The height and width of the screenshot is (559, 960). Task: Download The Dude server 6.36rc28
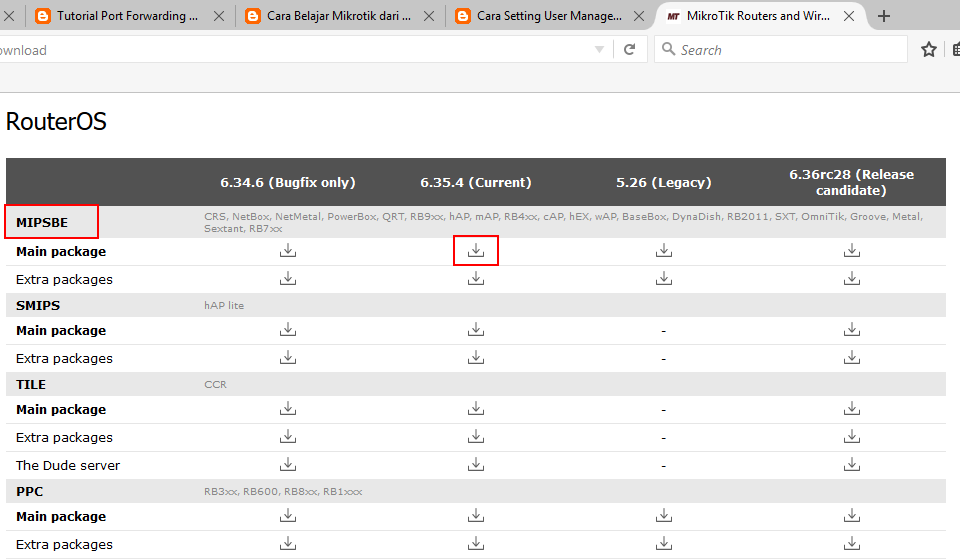852,465
